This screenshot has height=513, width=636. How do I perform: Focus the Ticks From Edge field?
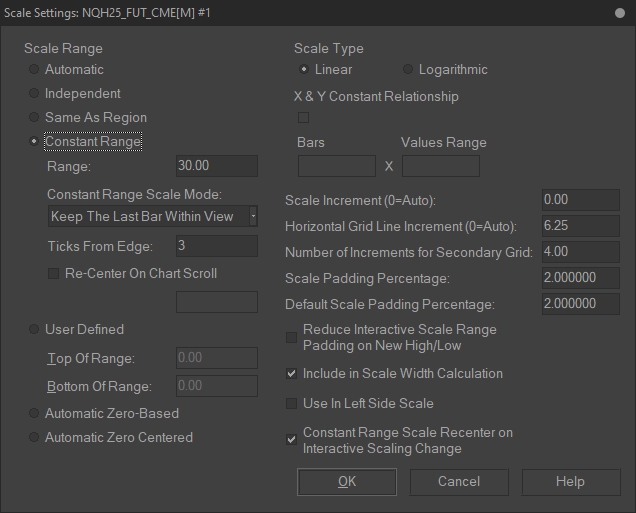point(216,246)
